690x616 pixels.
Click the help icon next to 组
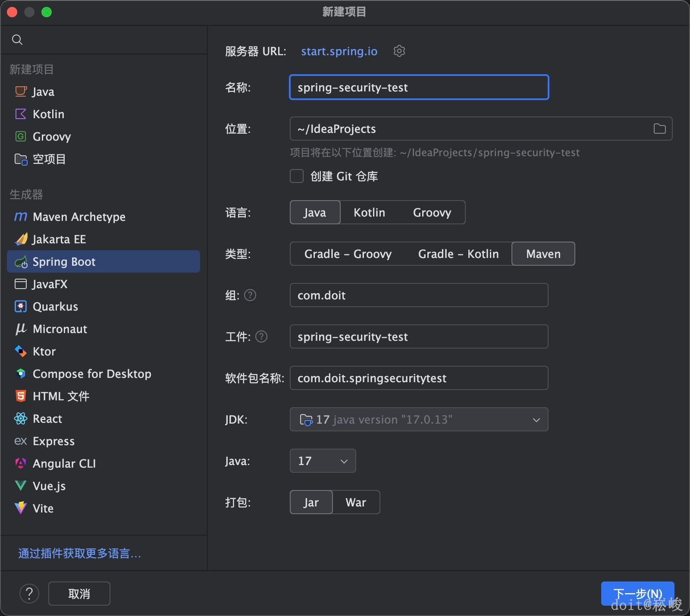click(250, 295)
